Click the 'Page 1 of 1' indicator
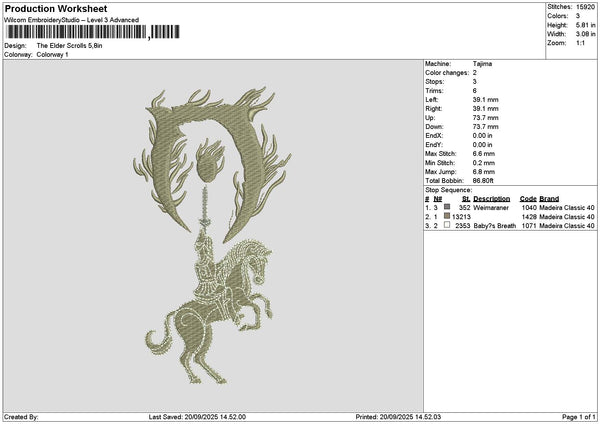The height and width of the screenshot is (424, 600). point(579,417)
